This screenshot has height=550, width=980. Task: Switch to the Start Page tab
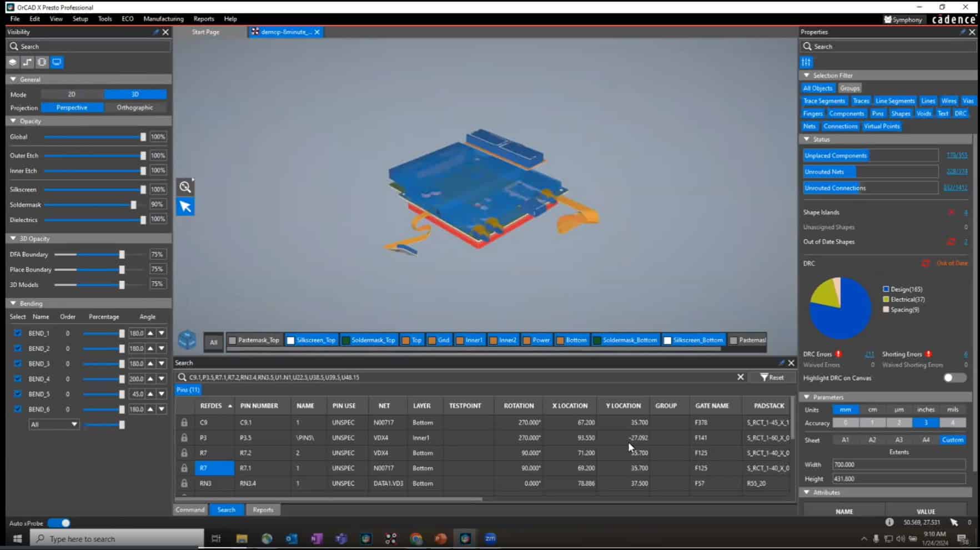tap(205, 32)
